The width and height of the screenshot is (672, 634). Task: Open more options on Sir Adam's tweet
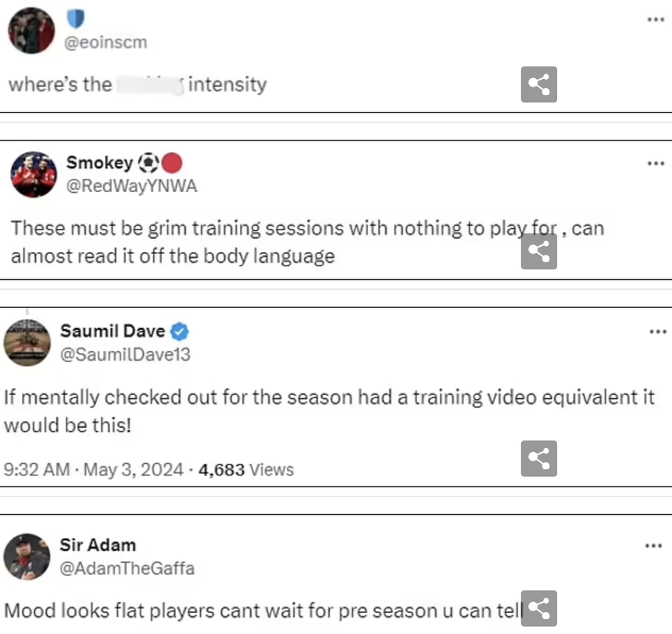pos(653,545)
